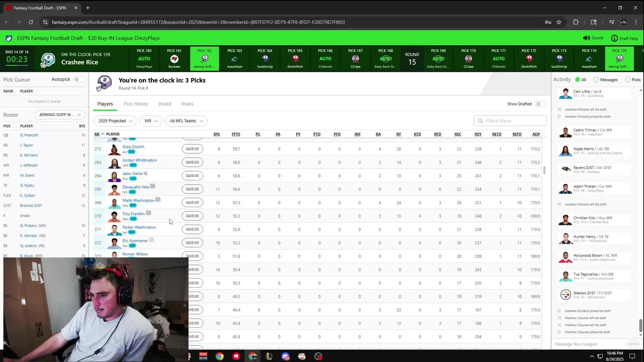This screenshot has height=362, width=644.
Task: Open a new browser tab
Action: click(88, 8)
